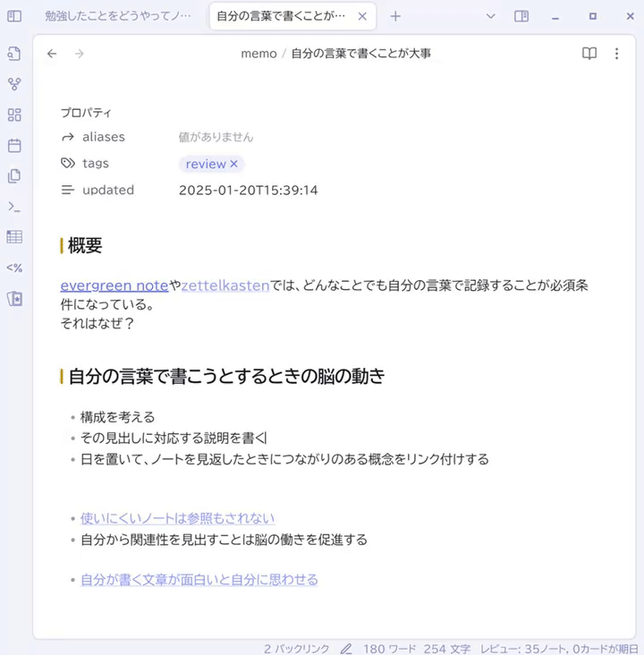Open the zettelkasten link

(225, 285)
